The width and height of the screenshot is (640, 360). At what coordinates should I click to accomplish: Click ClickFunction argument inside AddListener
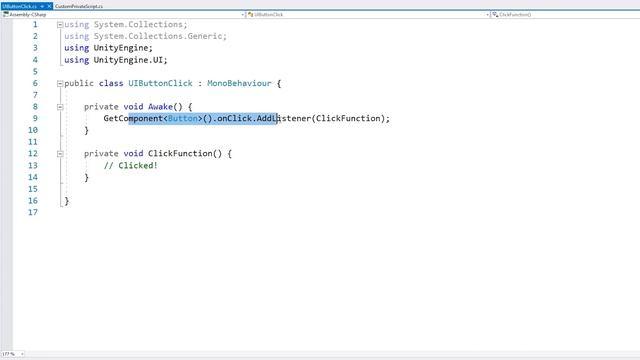[348, 118]
